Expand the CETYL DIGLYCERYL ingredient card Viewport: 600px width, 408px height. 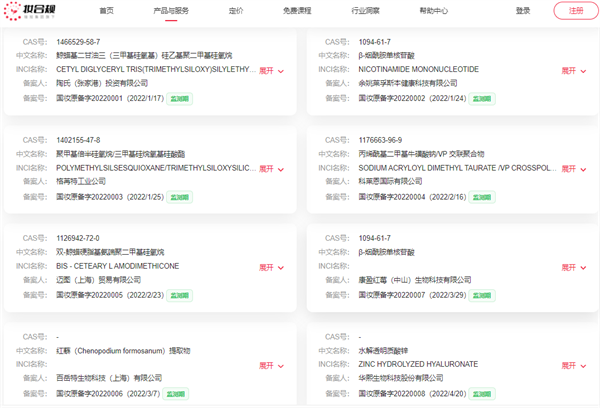click(x=272, y=71)
